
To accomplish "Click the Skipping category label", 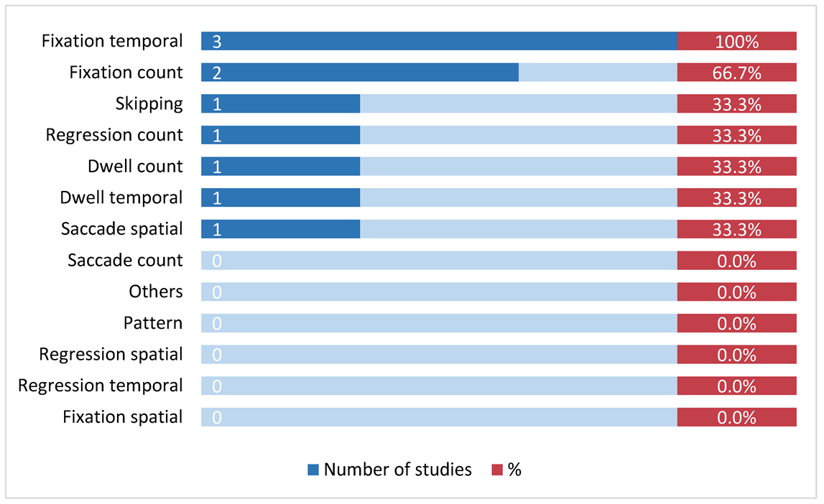I will [149, 104].
